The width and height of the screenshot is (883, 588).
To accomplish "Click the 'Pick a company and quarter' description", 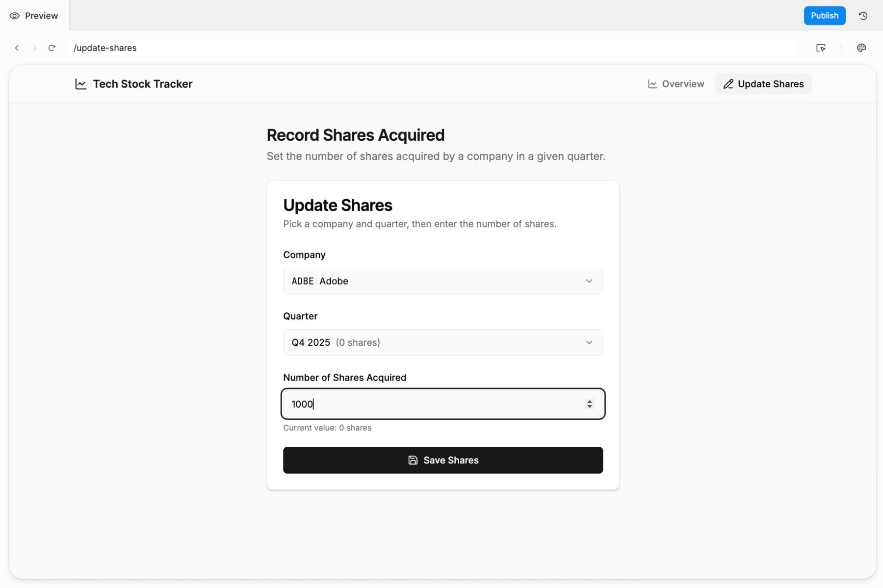I will tap(420, 224).
